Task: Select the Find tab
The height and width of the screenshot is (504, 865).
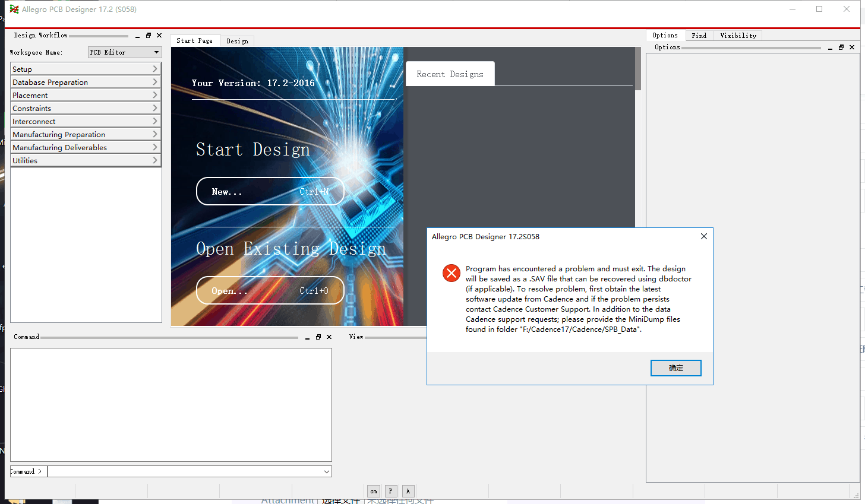Action: click(699, 36)
